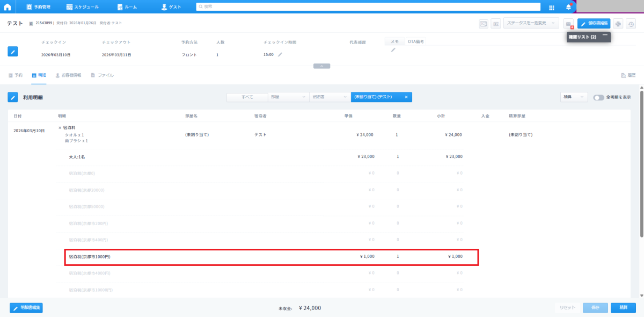Edit check-in time with pencil icon

point(280,54)
